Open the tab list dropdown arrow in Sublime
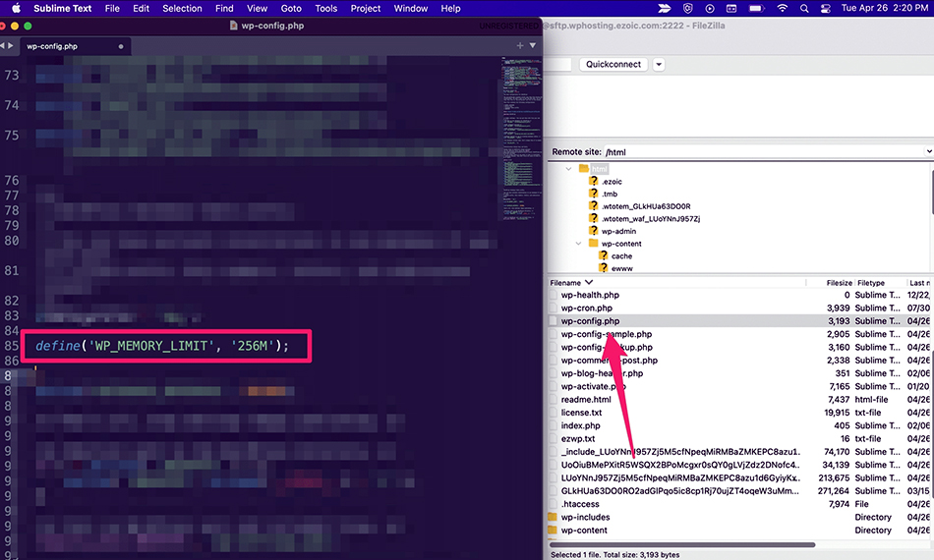Image resolution: width=934 pixels, height=560 pixels. pos(533,46)
